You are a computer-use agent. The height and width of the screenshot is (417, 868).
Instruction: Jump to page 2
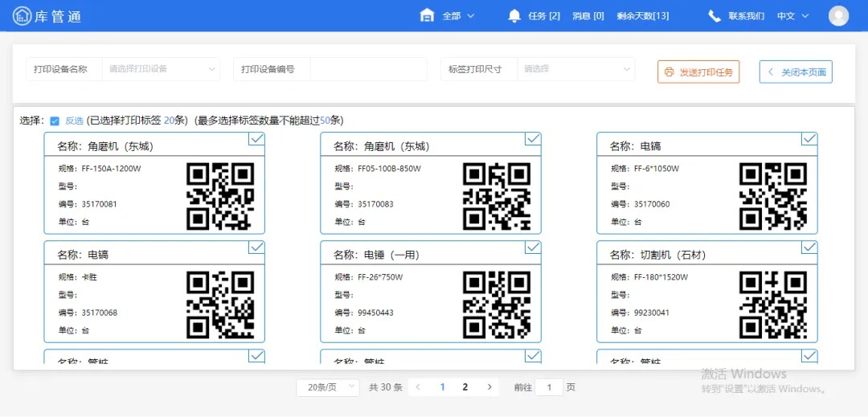click(465, 387)
